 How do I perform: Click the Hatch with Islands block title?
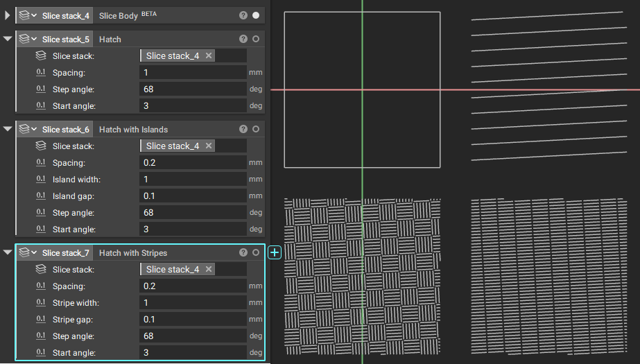(133, 130)
